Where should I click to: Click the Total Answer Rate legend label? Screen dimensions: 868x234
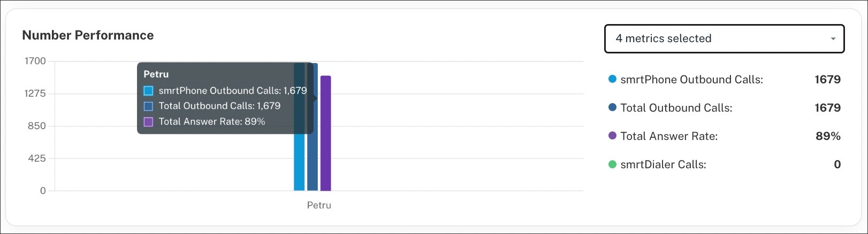click(x=668, y=136)
